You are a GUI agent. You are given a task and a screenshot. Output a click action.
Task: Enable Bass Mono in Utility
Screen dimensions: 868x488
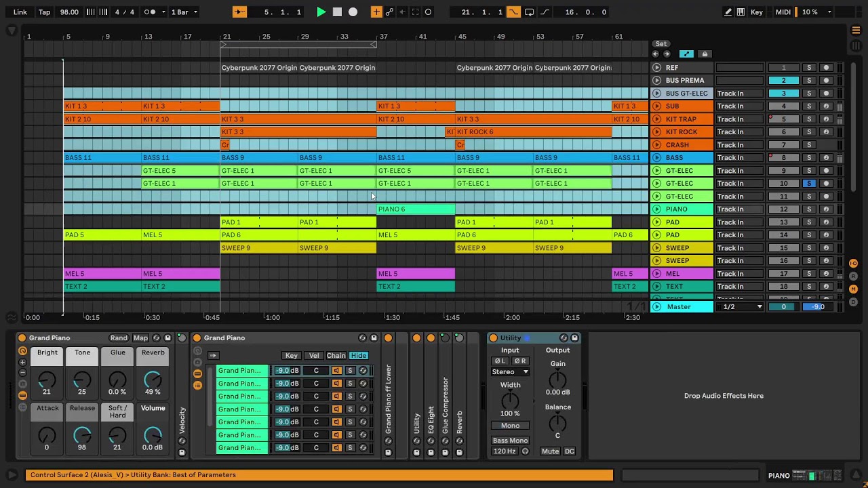click(510, 441)
